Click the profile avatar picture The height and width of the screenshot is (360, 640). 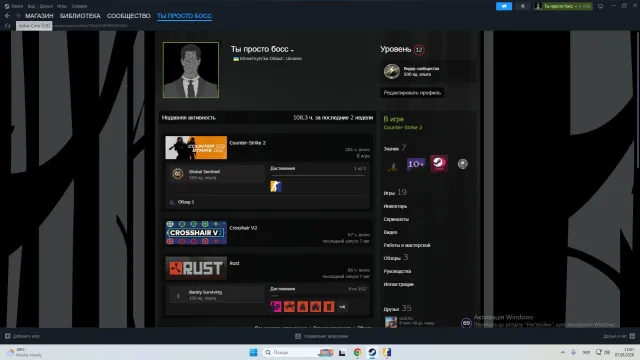tap(191, 70)
